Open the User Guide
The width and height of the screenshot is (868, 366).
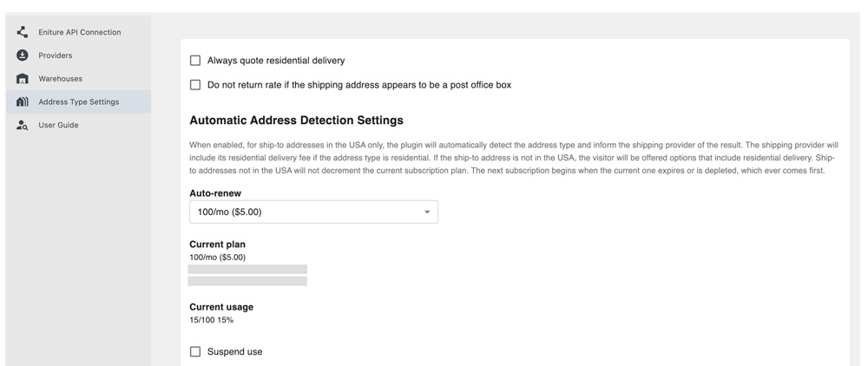(79, 125)
